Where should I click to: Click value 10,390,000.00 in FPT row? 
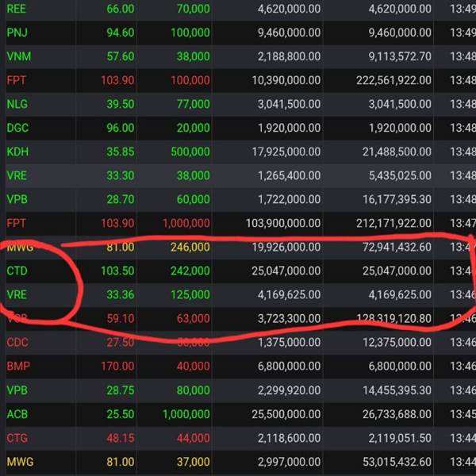(286, 80)
